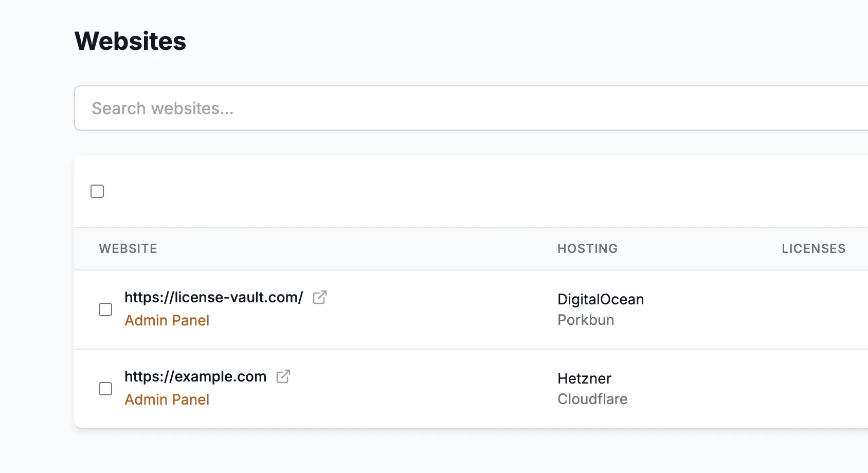Image resolution: width=868 pixels, height=473 pixels.
Task: Open example.com external link icon
Action: coord(283,377)
